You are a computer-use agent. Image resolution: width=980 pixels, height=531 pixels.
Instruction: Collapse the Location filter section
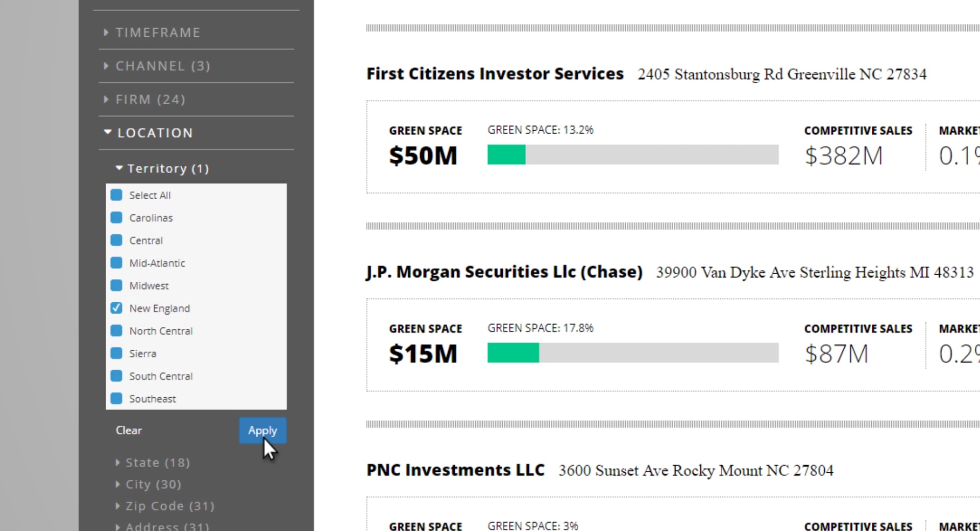(155, 133)
